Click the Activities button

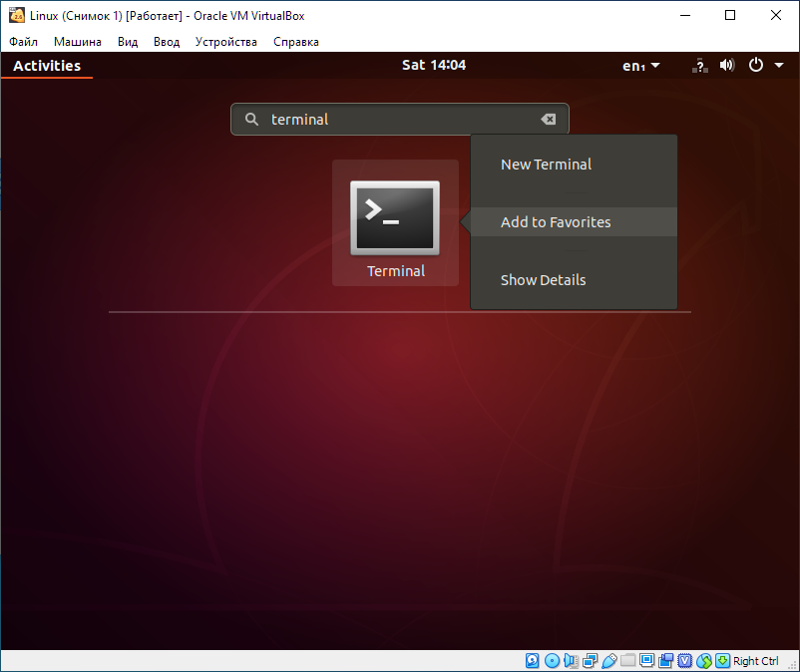tap(46, 66)
